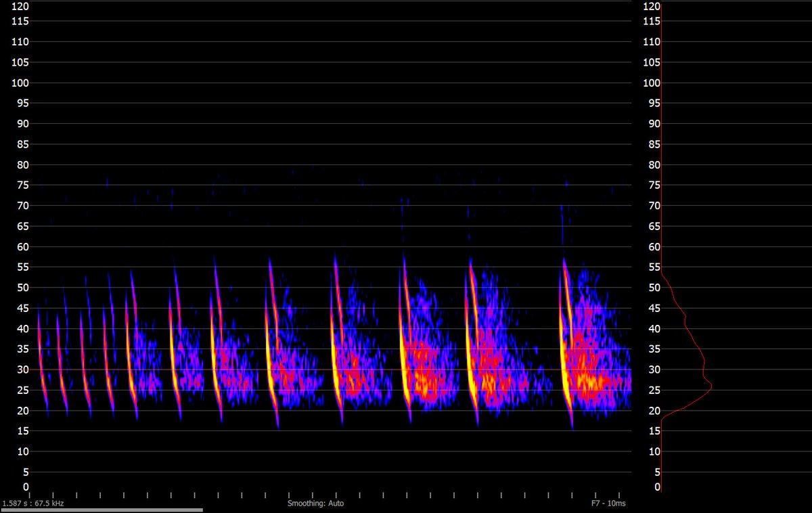
Task: Click the "1.587 s : 67.5 kHz" cursor readout
Action: [32, 504]
